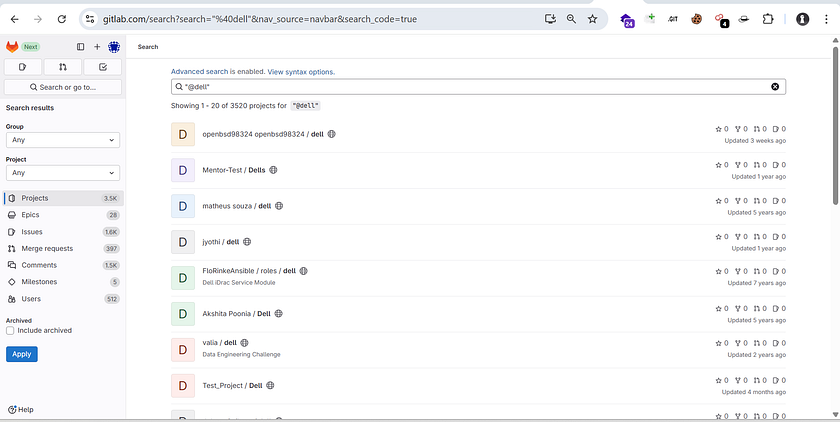Click the cookie extension icon
Viewport: 840px width, 422px height.
[696, 19]
